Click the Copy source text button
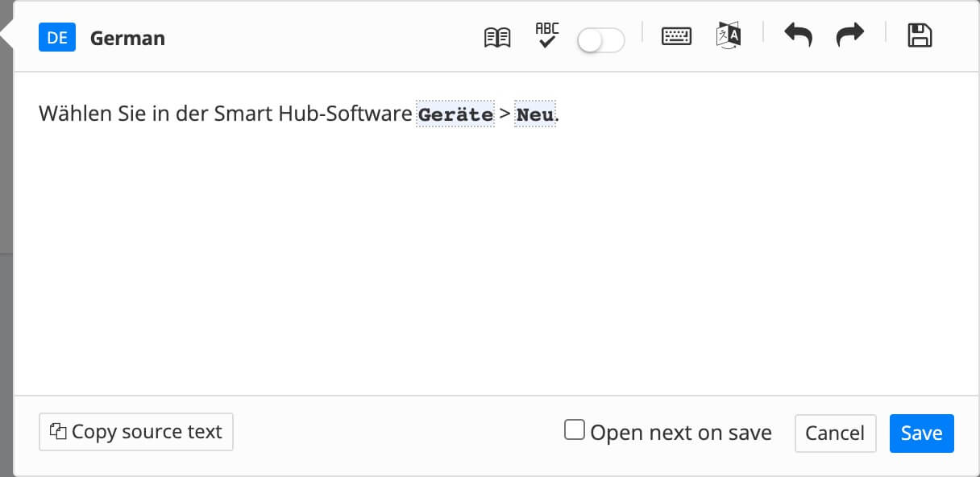 (x=135, y=432)
